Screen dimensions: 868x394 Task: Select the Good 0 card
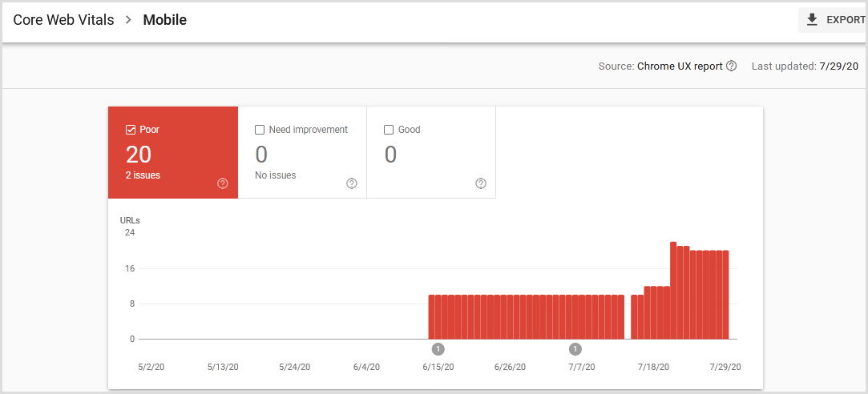[x=431, y=152]
